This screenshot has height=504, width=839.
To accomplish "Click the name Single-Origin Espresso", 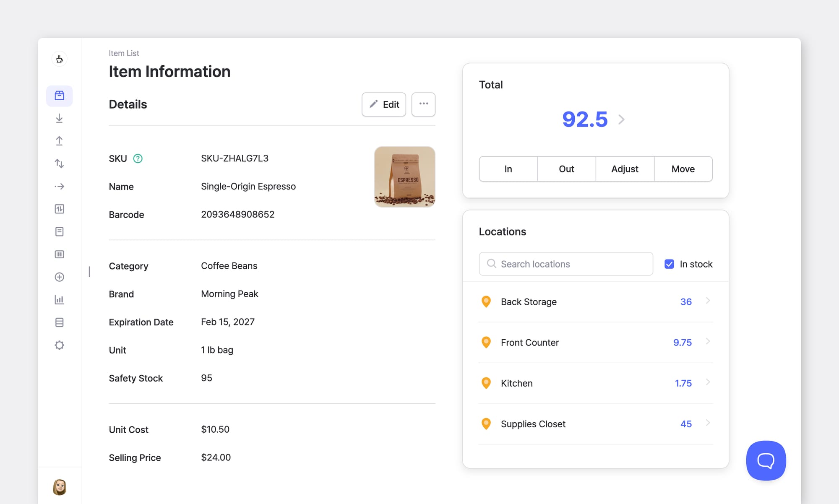I will point(248,187).
